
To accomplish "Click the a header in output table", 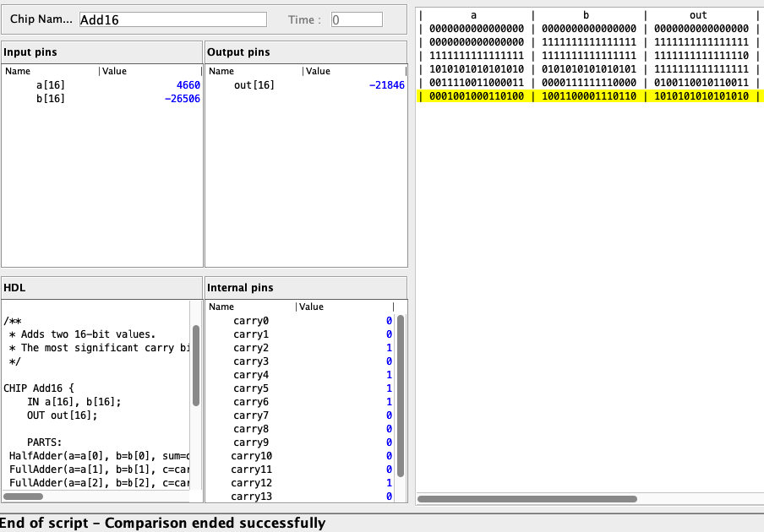I will click(x=473, y=15).
